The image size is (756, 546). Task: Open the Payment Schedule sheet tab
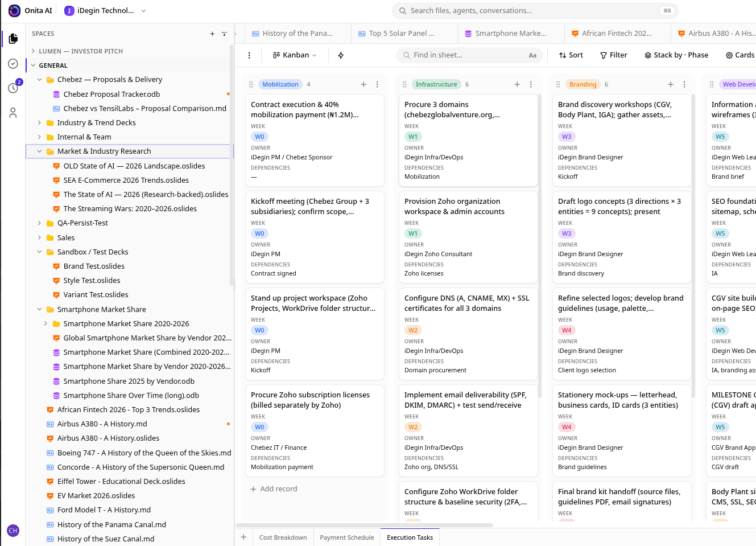[x=347, y=537]
